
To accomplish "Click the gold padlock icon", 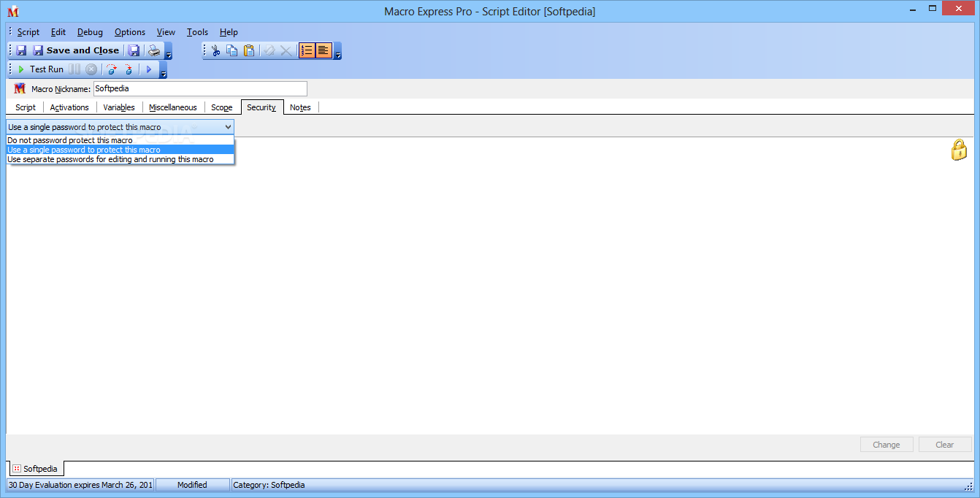I will click(x=959, y=150).
